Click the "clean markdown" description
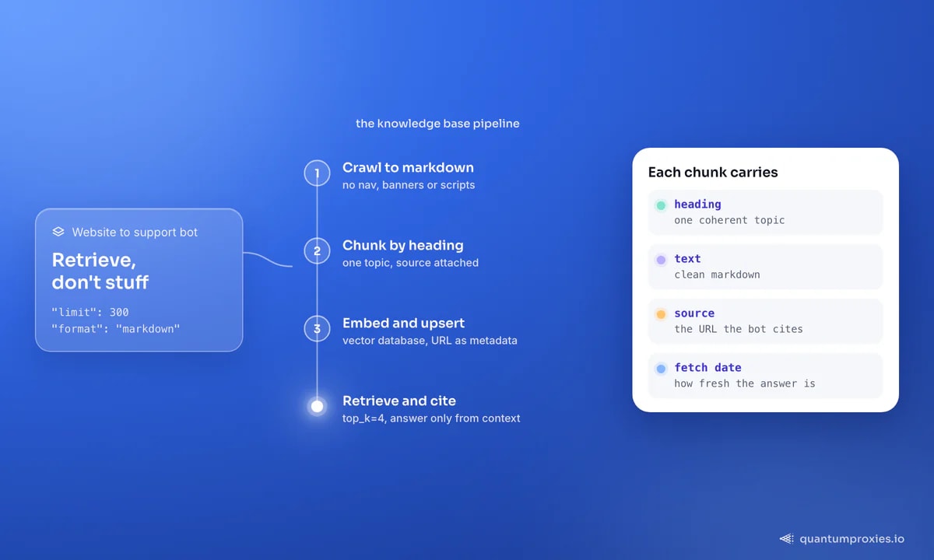Screen dimensions: 934x560 point(717,275)
